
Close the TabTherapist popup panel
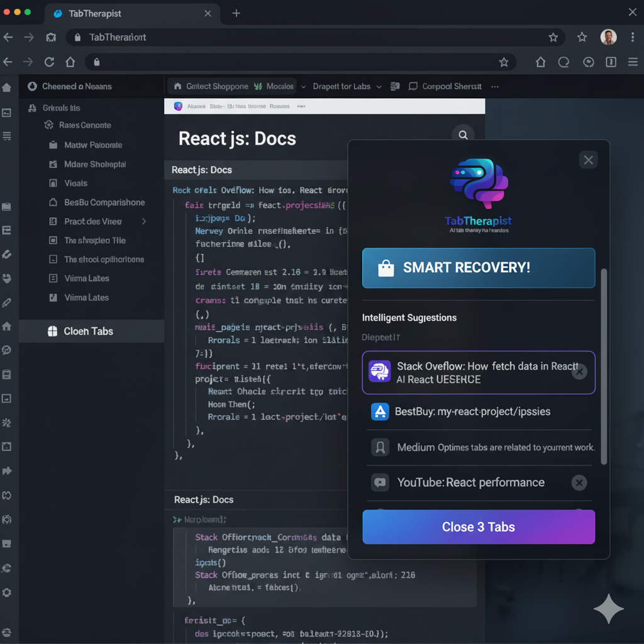(588, 160)
